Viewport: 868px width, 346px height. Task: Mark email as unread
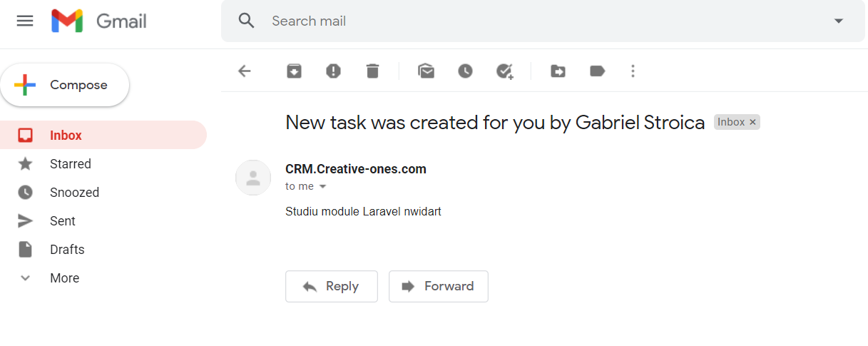[x=427, y=71]
